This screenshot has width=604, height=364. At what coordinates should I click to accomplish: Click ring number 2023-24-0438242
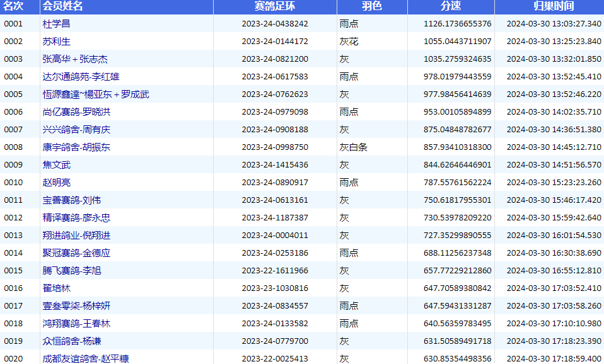(275, 24)
